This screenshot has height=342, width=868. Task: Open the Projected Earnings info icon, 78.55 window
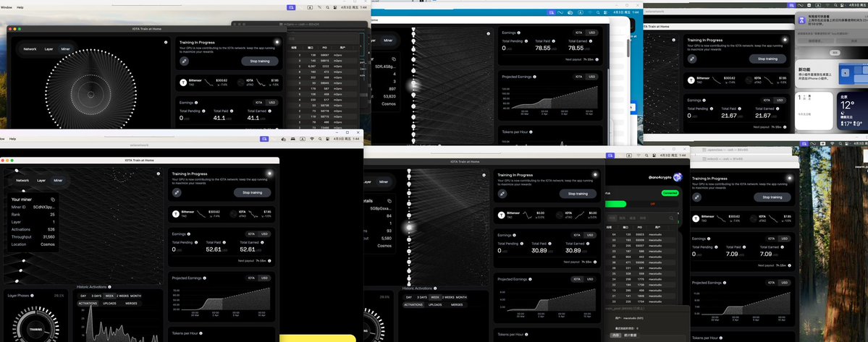click(534, 77)
